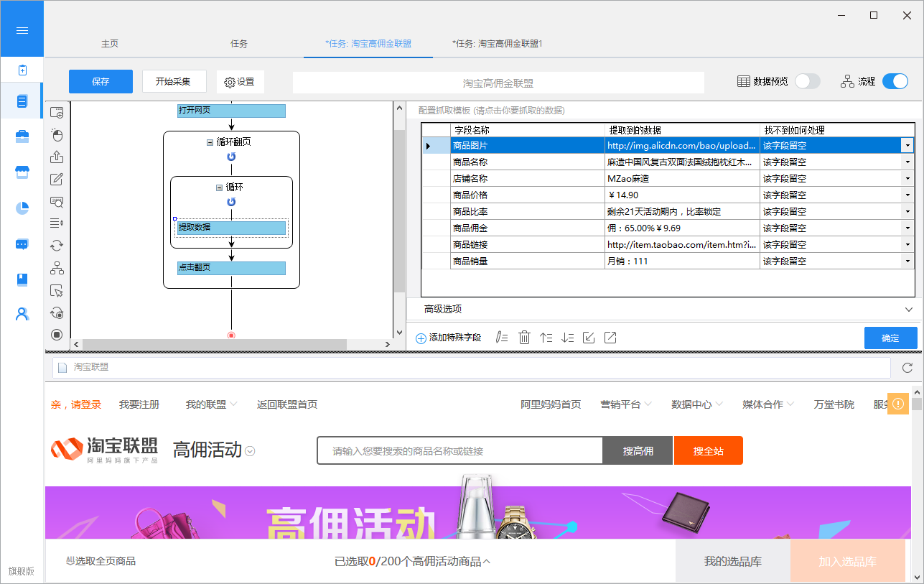Image resolution: width=924 pixels, height=584 pixels.
Task: Click the flowchart horizontal scrollbar
Action: tap(215, 345)
